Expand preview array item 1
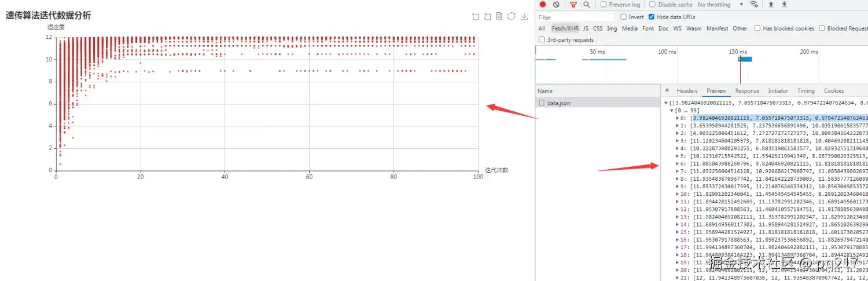The image size is (868, 281). [x=678, y=125]
